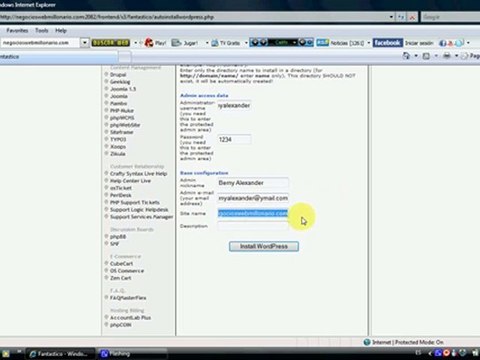480x360 pixels.
Task: Click the Home icon in command bar
Action: click(406, 56)
